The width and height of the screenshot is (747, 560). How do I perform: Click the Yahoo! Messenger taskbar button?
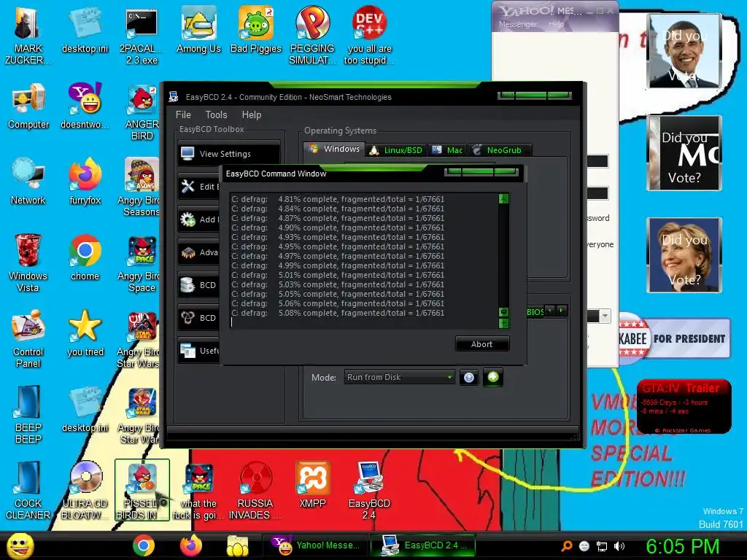314,545
